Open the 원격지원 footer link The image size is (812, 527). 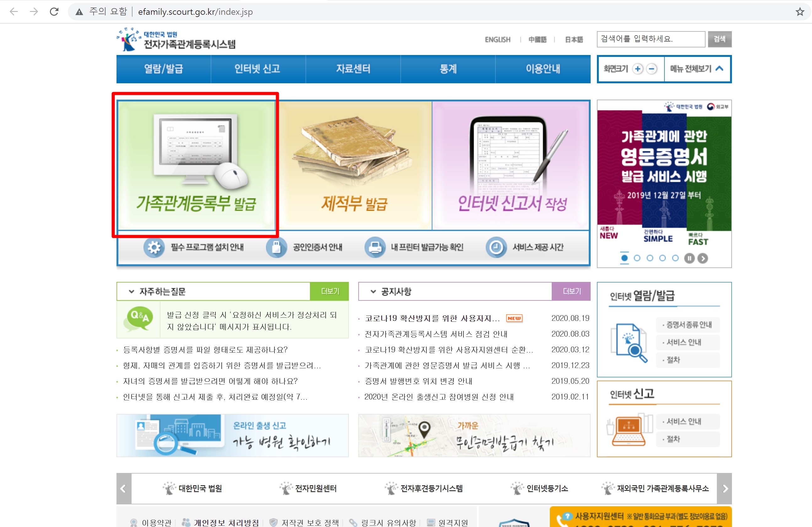448,523
